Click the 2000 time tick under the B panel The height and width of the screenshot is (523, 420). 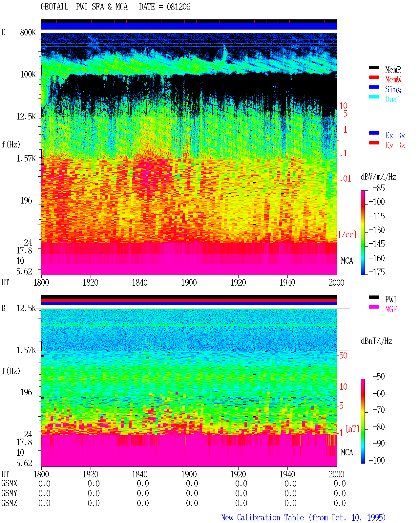[x=337, y=474]
